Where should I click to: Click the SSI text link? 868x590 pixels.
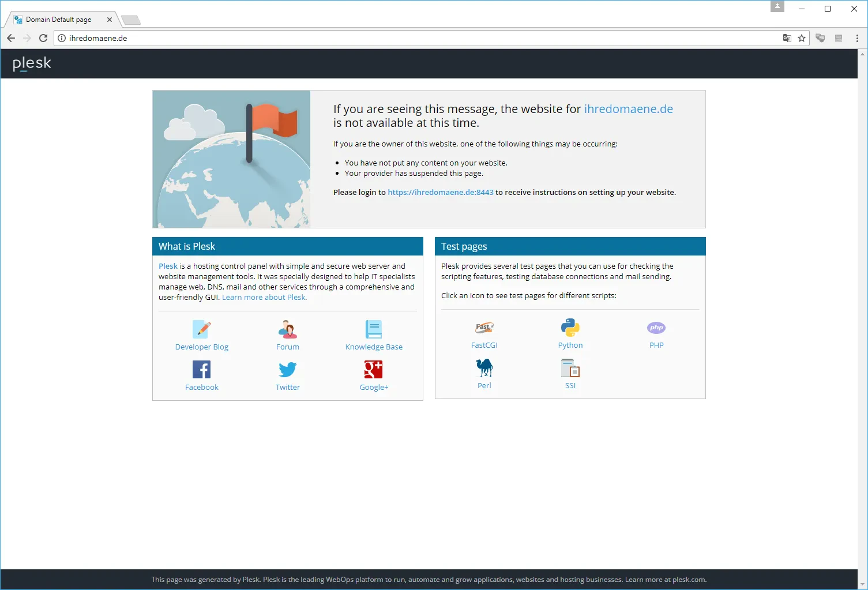(x=570, y=385)
